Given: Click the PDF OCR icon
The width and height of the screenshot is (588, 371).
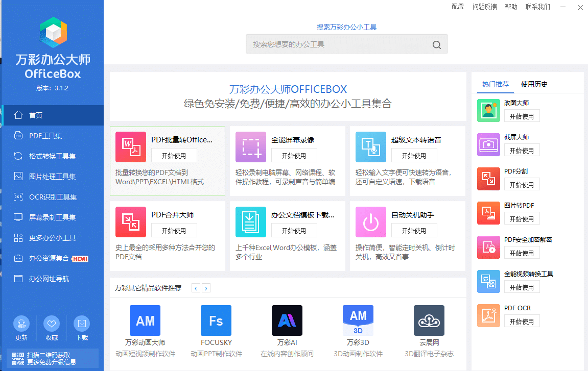Looking at the screenshot, I should point(488,315).
